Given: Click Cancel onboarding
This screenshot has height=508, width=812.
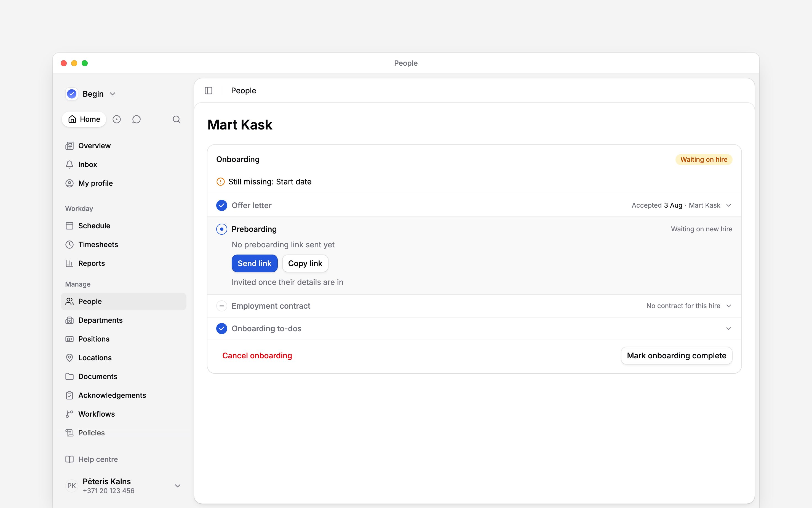Looking at the screenshot, I should pos(257,356).
